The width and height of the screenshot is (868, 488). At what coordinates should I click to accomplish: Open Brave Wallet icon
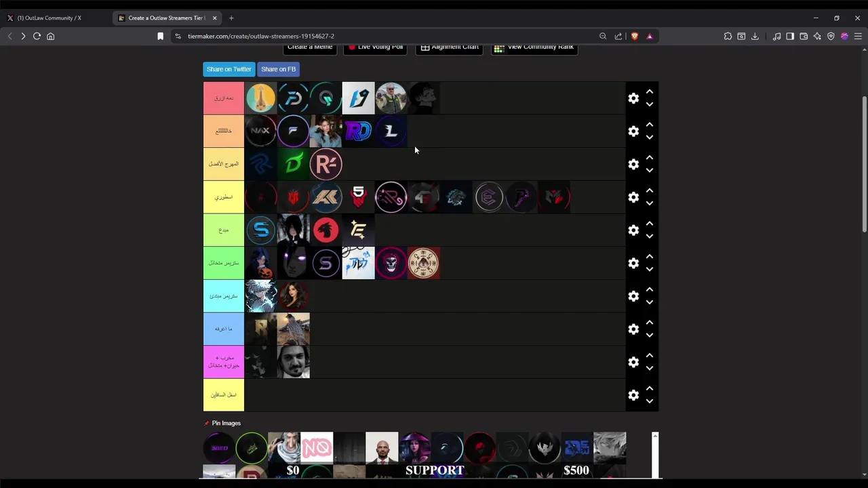coord(804,36)
